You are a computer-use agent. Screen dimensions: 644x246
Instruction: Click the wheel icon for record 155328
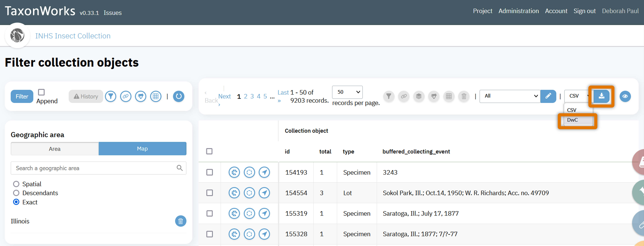pos(234,234)
